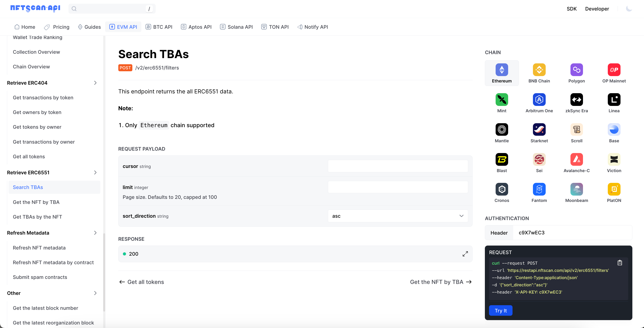The height and width of the screenshot is (328, 644).
Task: Toggle the Header authentication option
Action: coord(499,233)
